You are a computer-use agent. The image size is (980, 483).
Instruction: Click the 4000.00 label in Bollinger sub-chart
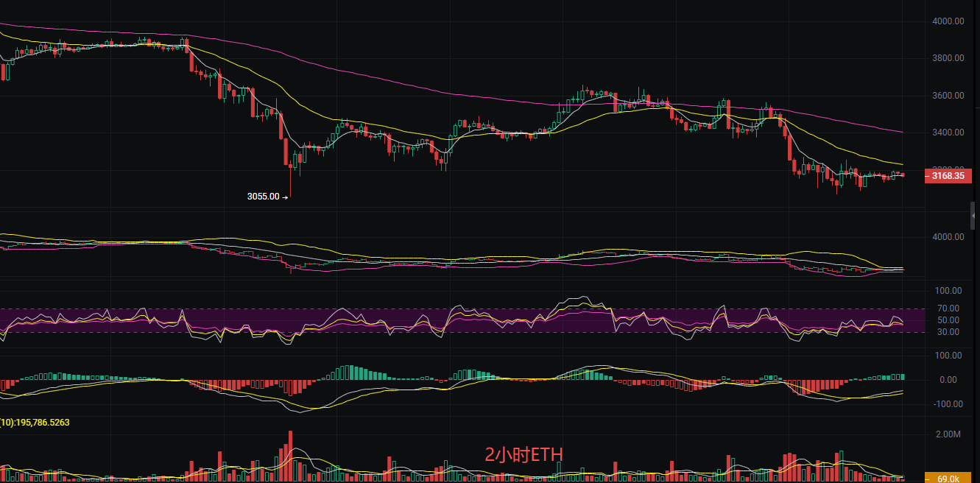coord(949,237)
